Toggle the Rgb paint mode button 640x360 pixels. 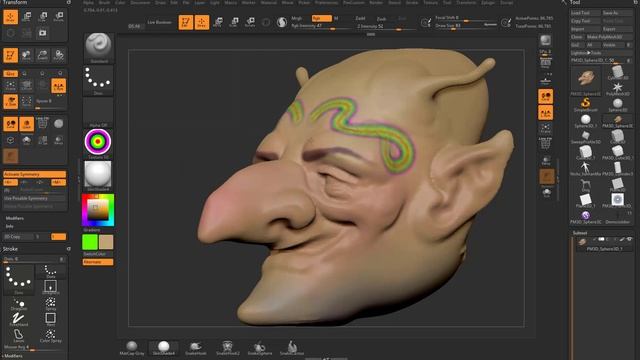(x=321, y=18)
